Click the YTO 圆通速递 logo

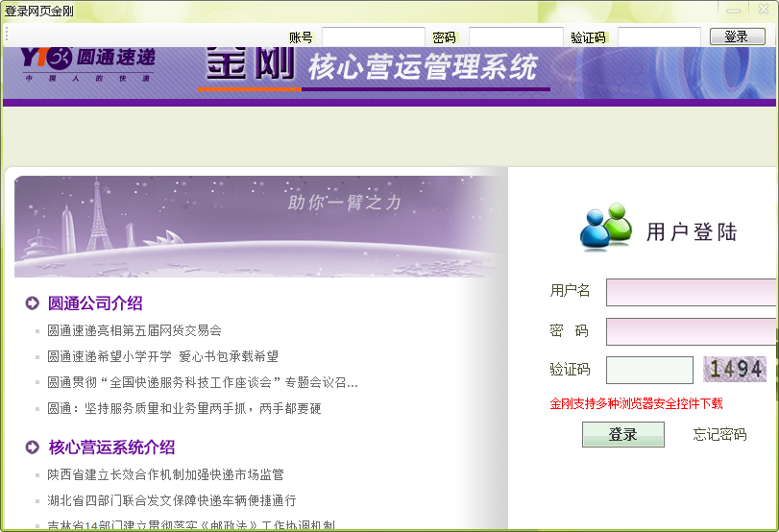(x=88, y=63)
